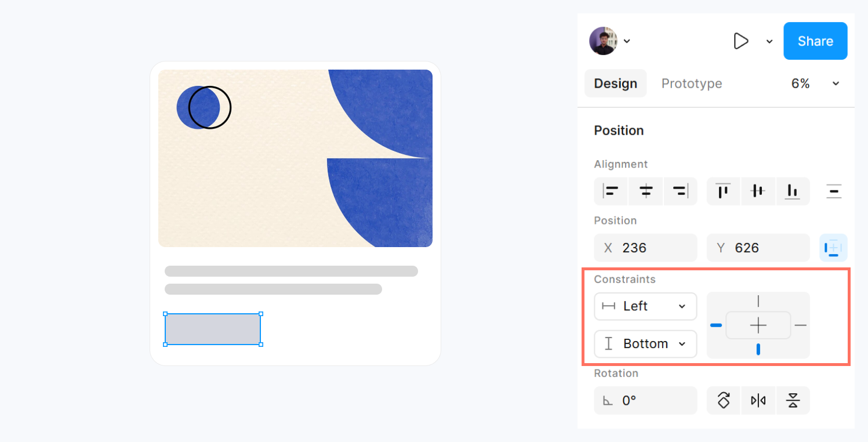
Task: Switch to the Prototype tab
Action: (691, 83)
